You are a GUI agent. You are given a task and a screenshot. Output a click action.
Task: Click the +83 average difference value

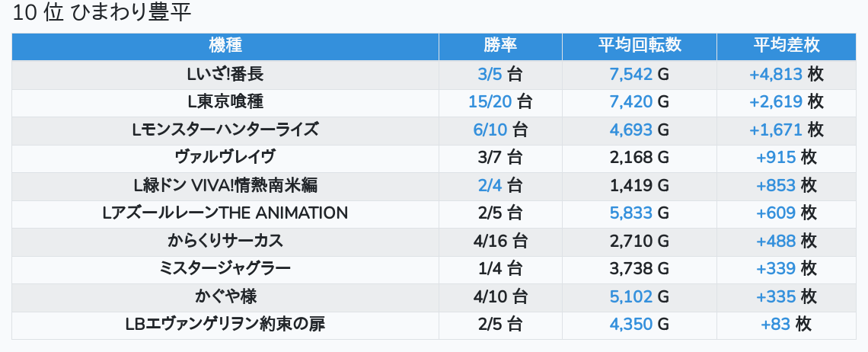pos(776,325)
